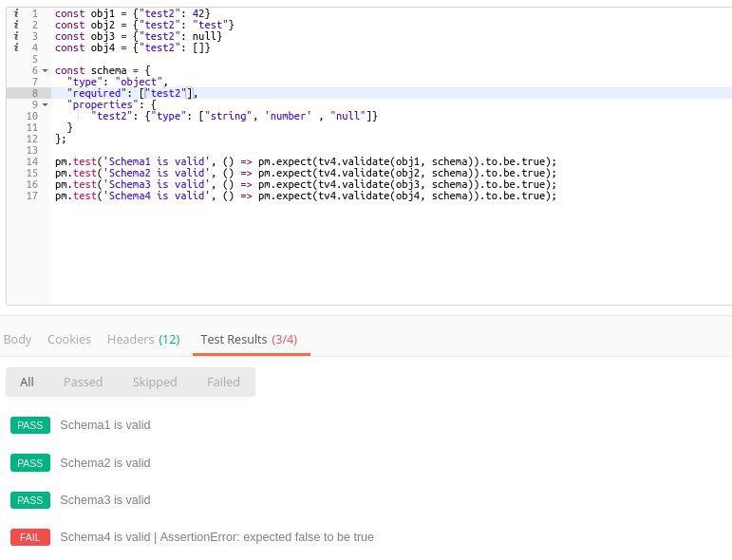Switch to the Body tab
732x560 pixels.
[17, 339]
